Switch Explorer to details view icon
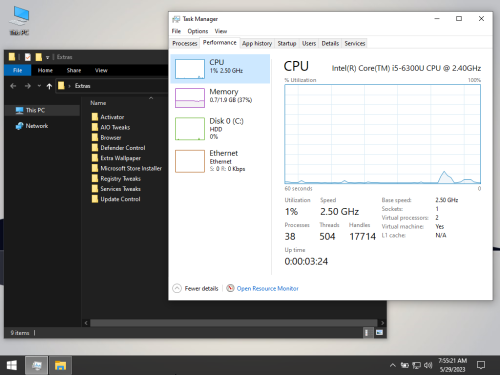 click(367, 333)
